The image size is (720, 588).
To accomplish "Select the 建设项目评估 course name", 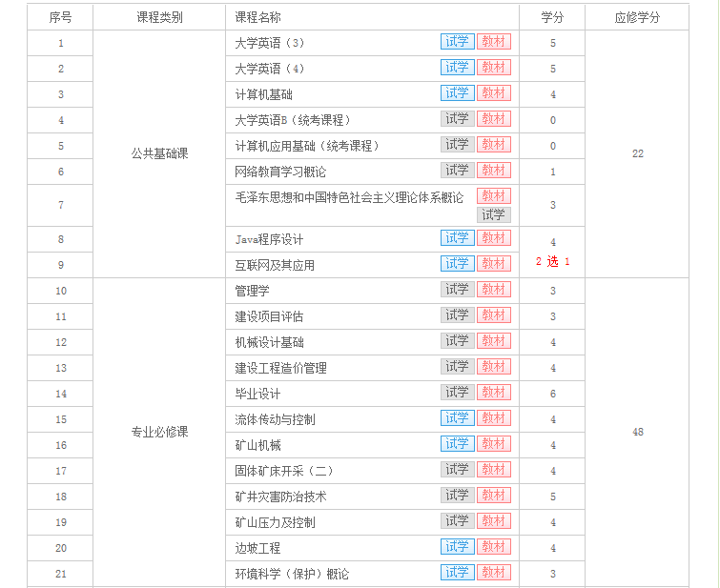I will tap(269, 316).
